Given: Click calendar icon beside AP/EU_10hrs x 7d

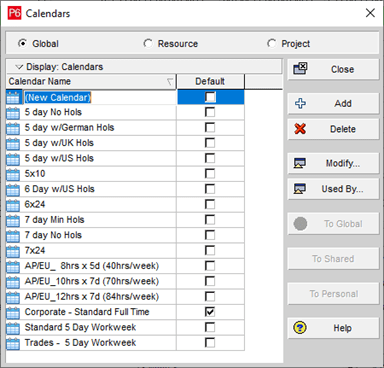Looking at the screenshot, I should pyautogui.click(x=13, y=281).
